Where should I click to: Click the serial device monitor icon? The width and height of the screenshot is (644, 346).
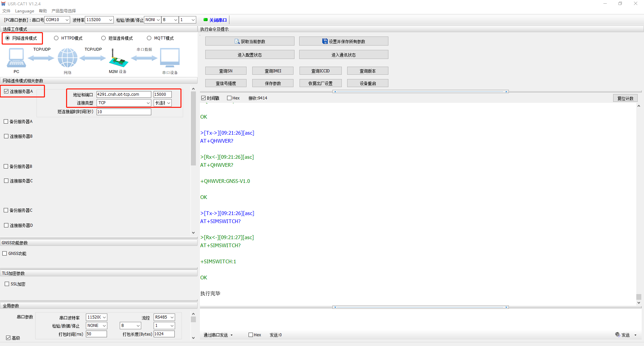(170, 58)
